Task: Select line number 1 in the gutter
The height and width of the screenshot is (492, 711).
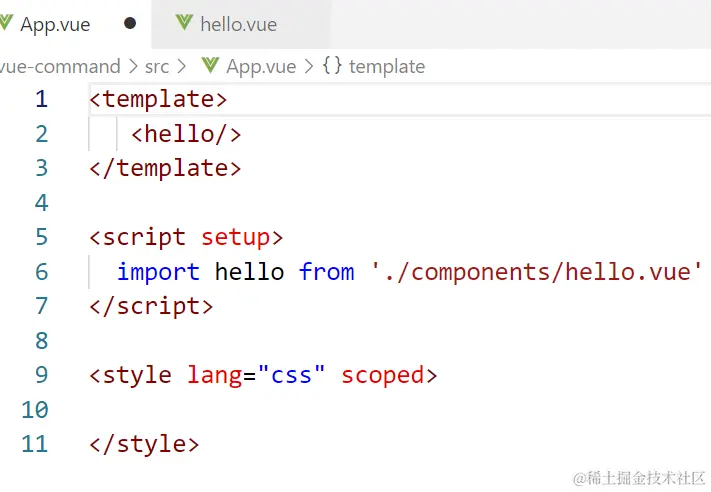Action: (41, 99)
